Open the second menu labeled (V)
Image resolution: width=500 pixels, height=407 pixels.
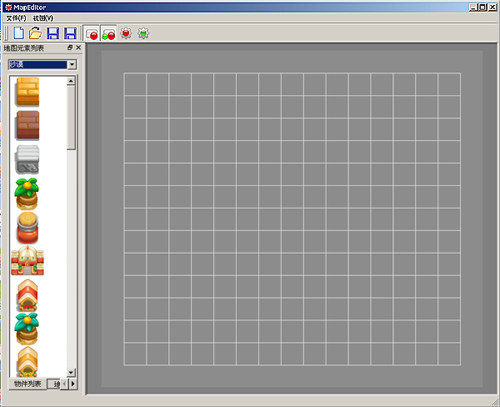pyautogui.click(x=43, y=18)
